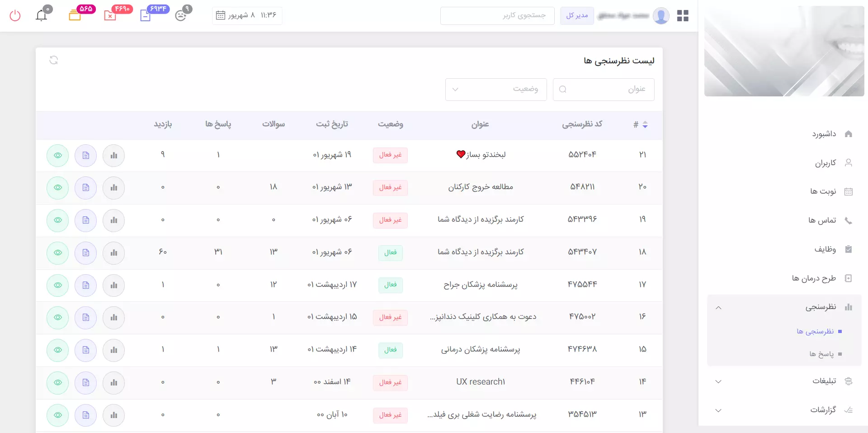Open the apps grid menu
The width and height of the screenshot is (868, 433).
point(682,15)
